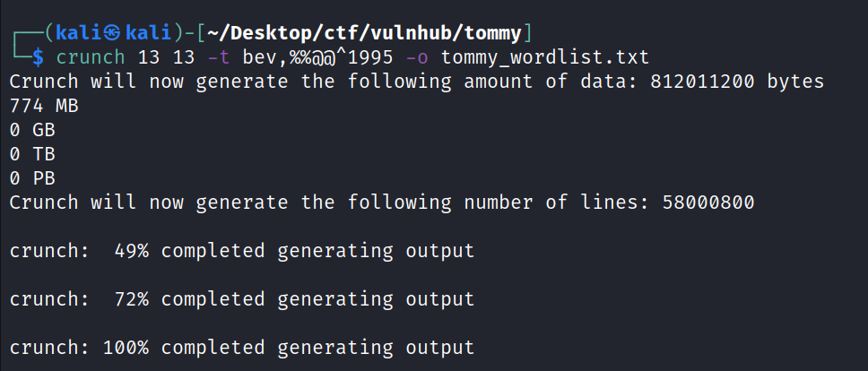Click the 0 GB output line
The width and height of the screenshot is (868, 371).
click(x=32, y=130)
